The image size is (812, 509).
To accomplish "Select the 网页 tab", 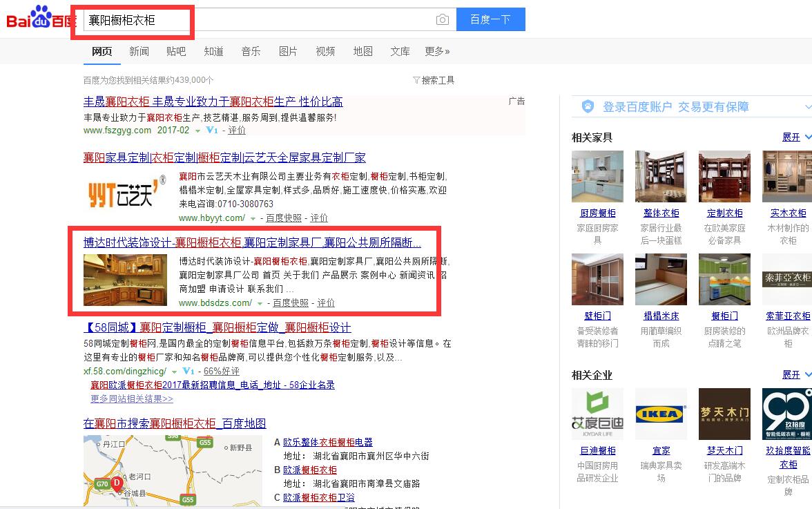I will pos(102,51).
